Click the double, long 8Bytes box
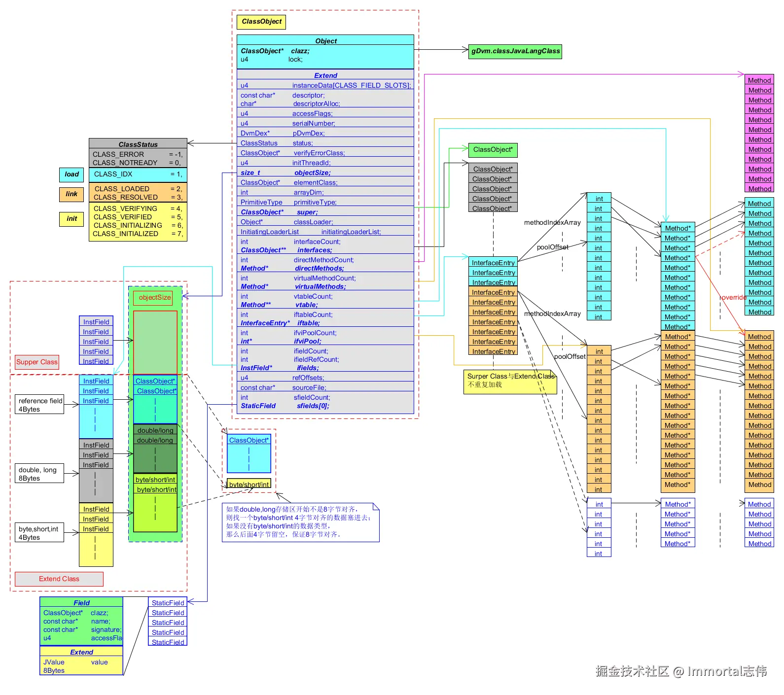Image resolution: width=784 pixels, height=695 pixels. [x=40, y=474]
